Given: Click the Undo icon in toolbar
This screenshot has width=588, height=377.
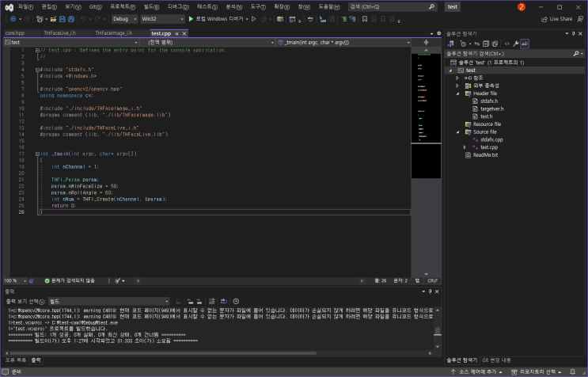Looking at the screenshot, I should coord(83,18).
